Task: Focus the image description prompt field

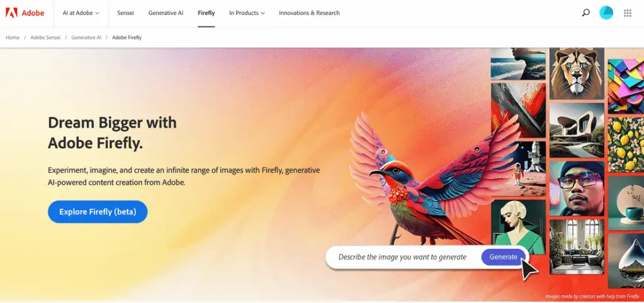Action: point(402,257)
